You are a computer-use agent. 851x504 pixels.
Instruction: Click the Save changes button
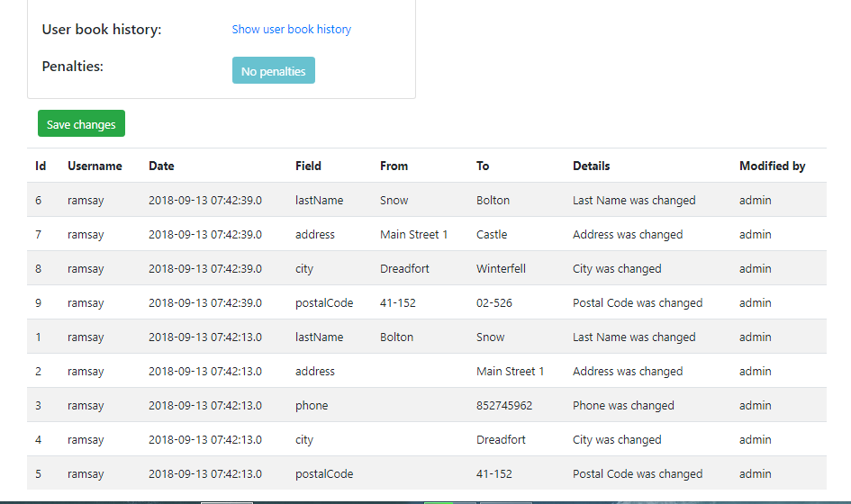coord(81,124)
